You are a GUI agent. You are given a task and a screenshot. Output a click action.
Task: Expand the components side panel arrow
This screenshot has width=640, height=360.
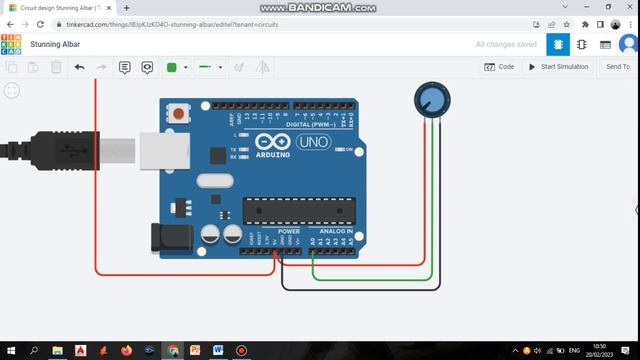pos(637,210)
